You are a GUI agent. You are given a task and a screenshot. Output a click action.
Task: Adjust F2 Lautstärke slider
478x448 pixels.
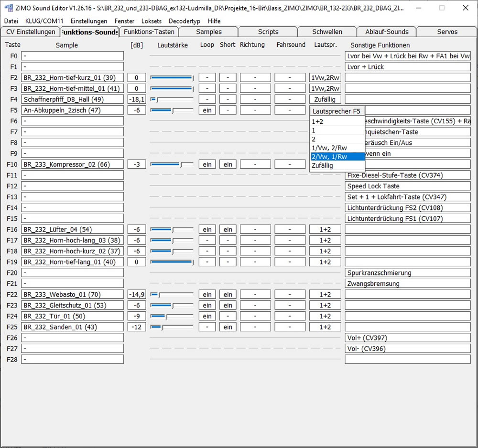[x=172, y=78]
